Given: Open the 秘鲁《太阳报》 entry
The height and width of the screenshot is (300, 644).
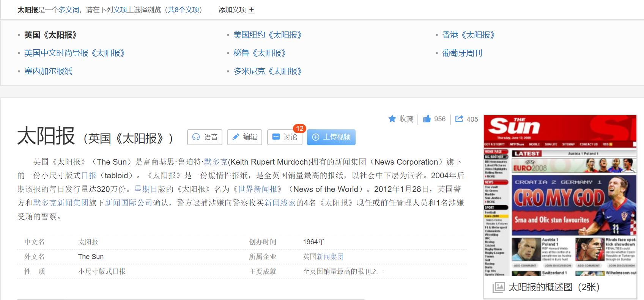Looking at the screenshot, I should (260, 53).
